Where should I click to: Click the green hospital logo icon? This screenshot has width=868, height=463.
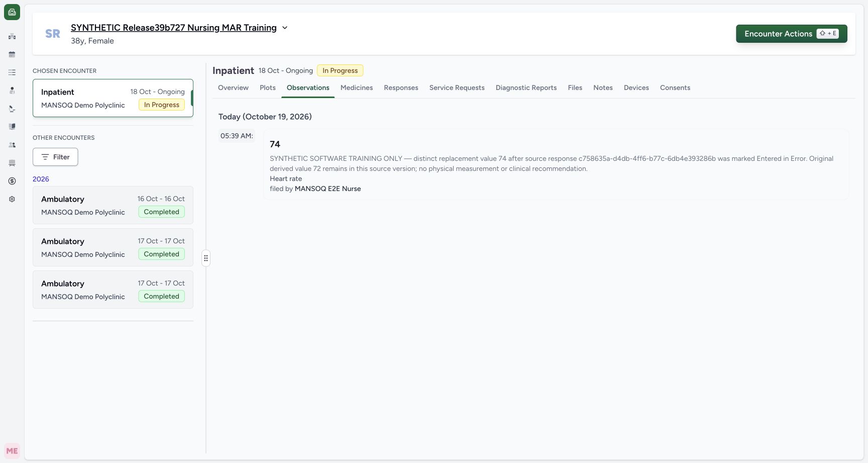12,12
